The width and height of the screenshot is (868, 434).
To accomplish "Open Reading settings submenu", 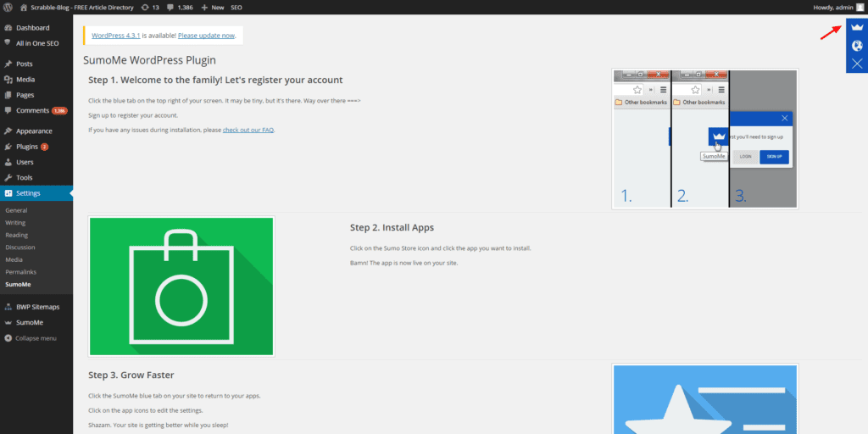I will point(17,235).
